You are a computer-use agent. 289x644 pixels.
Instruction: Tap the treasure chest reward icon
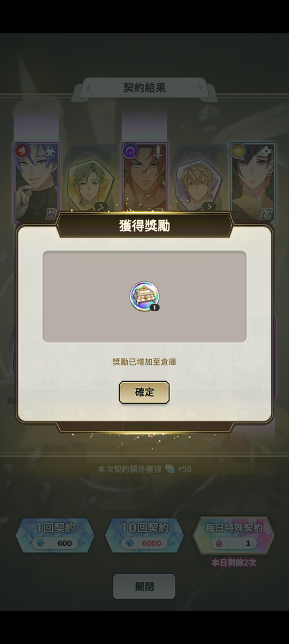coord(144,296)
